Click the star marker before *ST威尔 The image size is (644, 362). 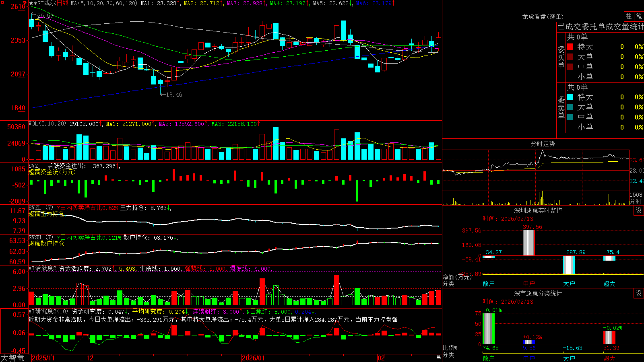[x=31, y=3]
